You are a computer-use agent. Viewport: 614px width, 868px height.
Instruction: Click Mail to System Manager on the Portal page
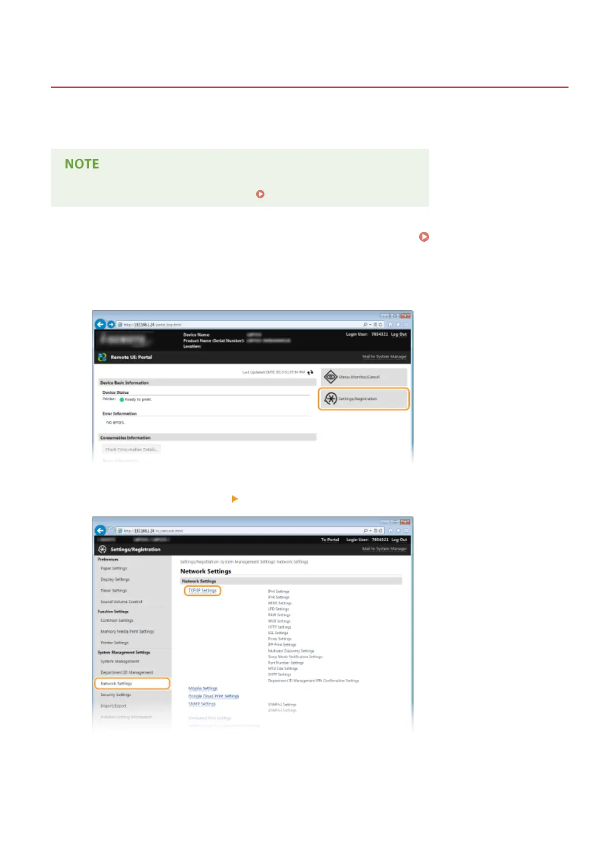pyautogui.click(x=385, y=357)
